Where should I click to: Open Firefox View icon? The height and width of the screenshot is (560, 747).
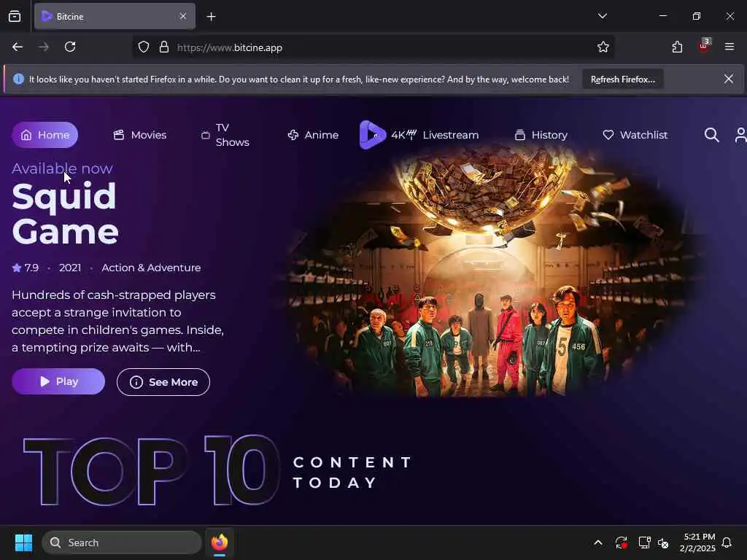pos(15,17)
